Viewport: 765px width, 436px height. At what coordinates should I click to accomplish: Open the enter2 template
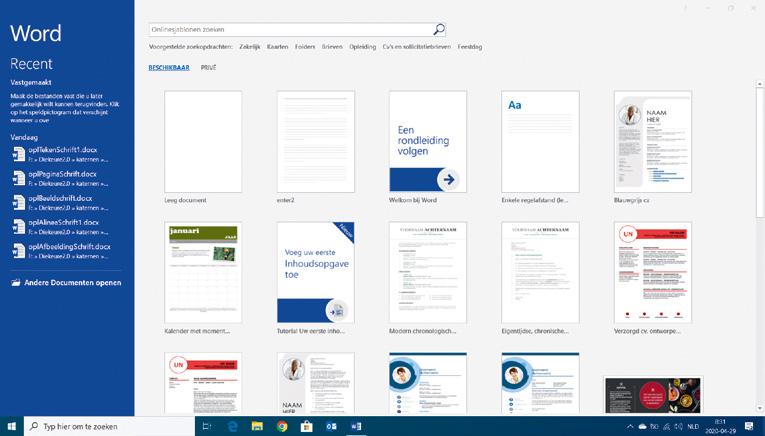pos(316,141)
